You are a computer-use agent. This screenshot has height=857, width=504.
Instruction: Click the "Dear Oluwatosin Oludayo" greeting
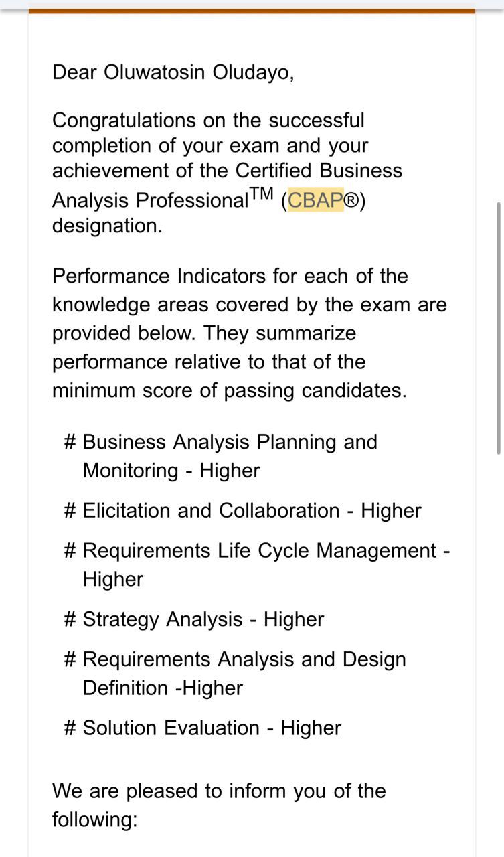pos(173,72)
